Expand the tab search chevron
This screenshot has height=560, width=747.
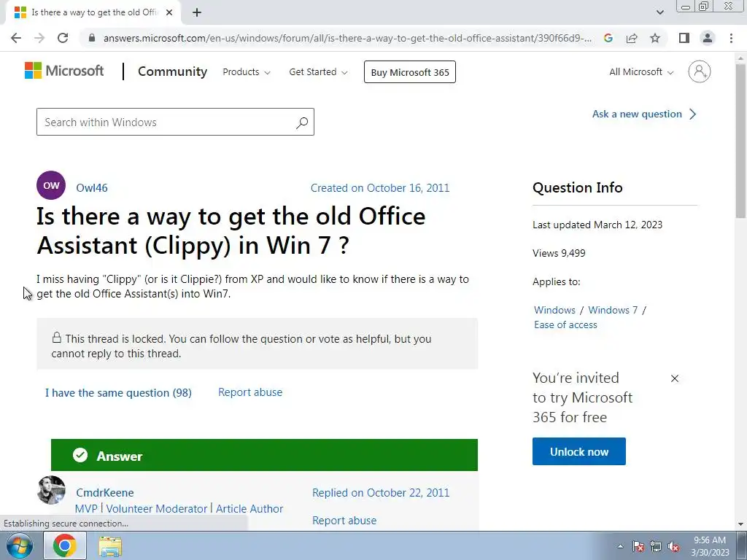coord(659,13)
